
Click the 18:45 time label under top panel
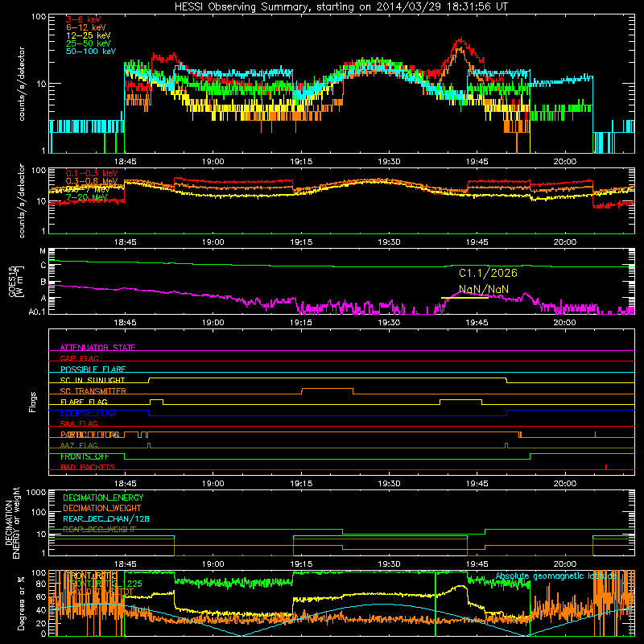tap(126, 162)
